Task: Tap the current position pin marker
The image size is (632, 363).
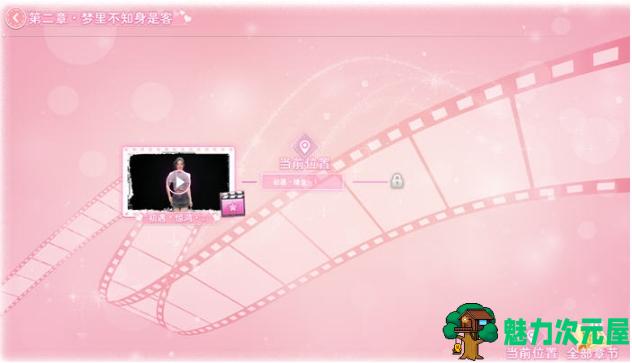Action: [305, 145]
